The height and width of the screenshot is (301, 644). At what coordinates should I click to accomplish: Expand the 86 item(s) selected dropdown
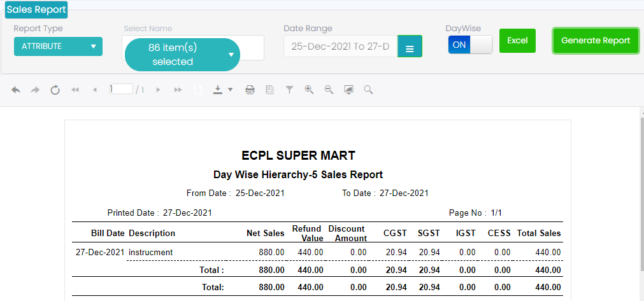182,55
